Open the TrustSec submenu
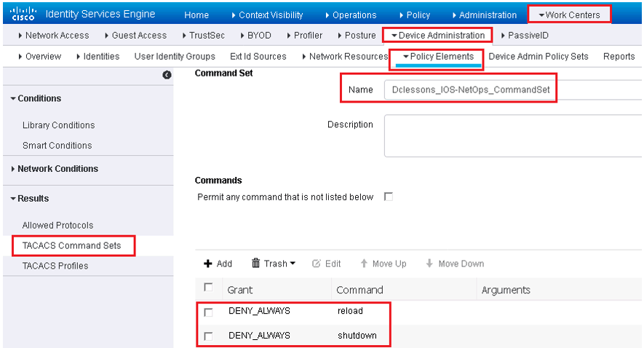Viewport: 644px width, 348px height. [203, 36]
